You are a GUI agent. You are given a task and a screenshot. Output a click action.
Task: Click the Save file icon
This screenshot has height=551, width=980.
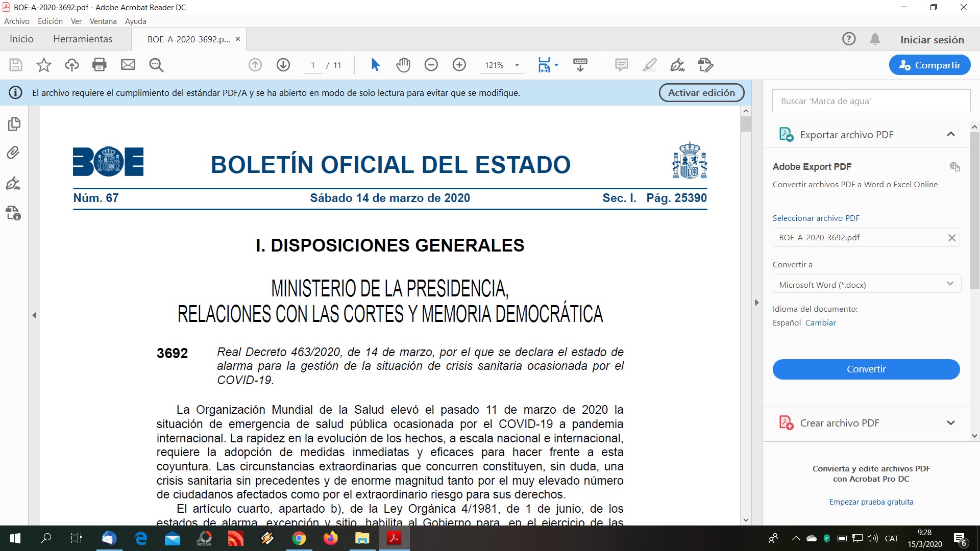[x=16, y=65]
